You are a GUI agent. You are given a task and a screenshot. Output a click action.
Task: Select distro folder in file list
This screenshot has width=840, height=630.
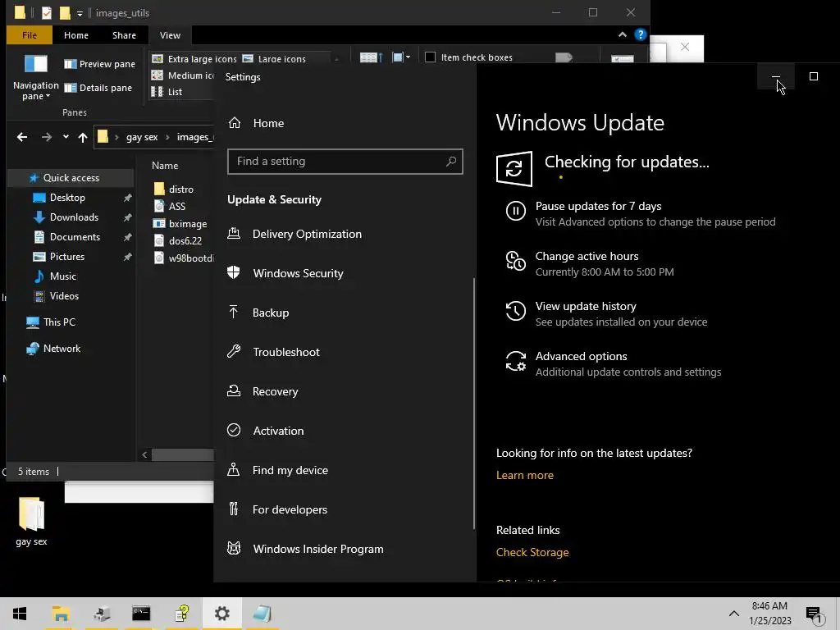pos(174,189)
